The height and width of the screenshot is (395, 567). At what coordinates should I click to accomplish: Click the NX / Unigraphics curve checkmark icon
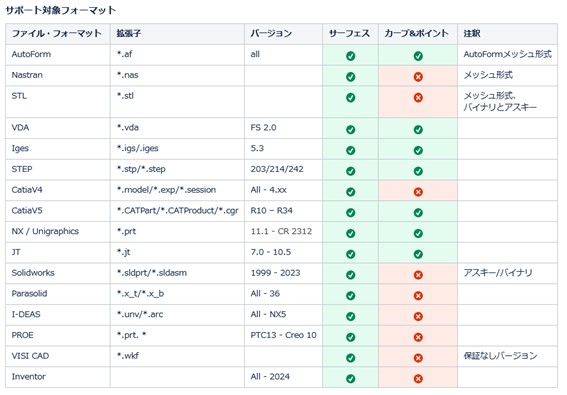coord(418,233)
